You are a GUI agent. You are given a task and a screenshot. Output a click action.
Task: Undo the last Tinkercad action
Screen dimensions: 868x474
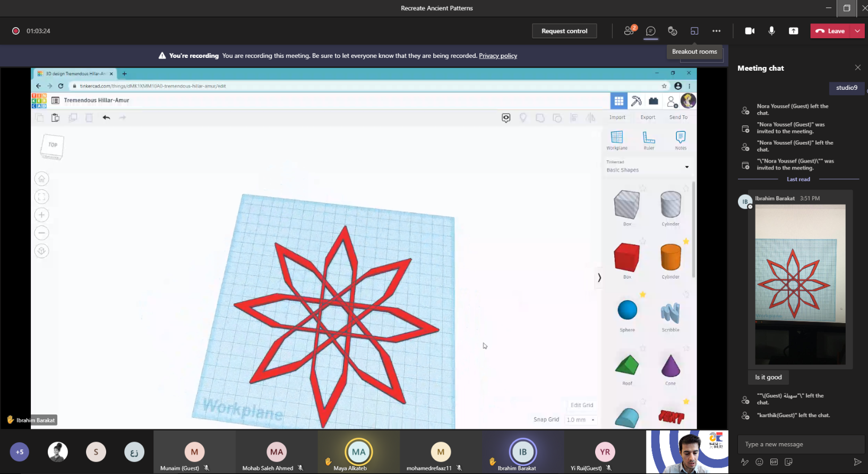click(x=106, y=117)
